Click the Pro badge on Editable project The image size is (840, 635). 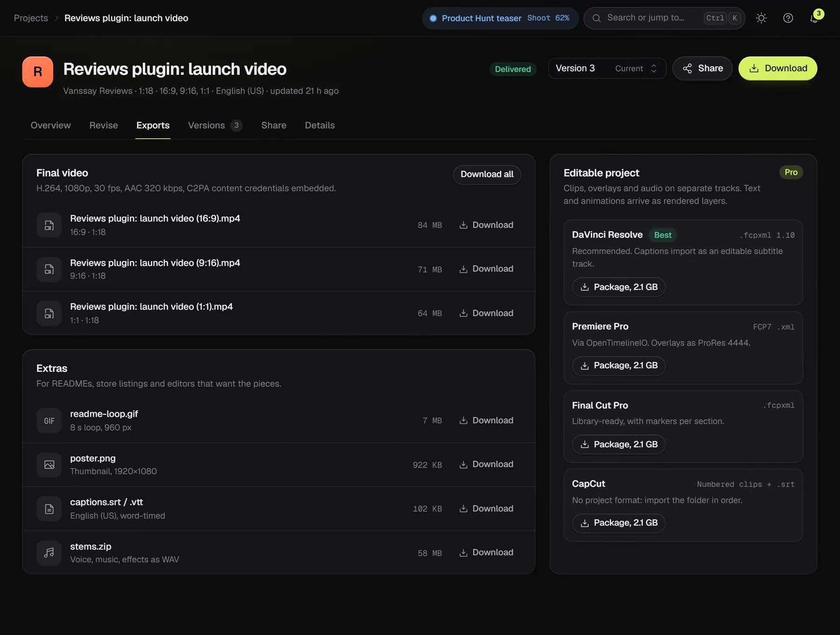click(x=791, y=172)
